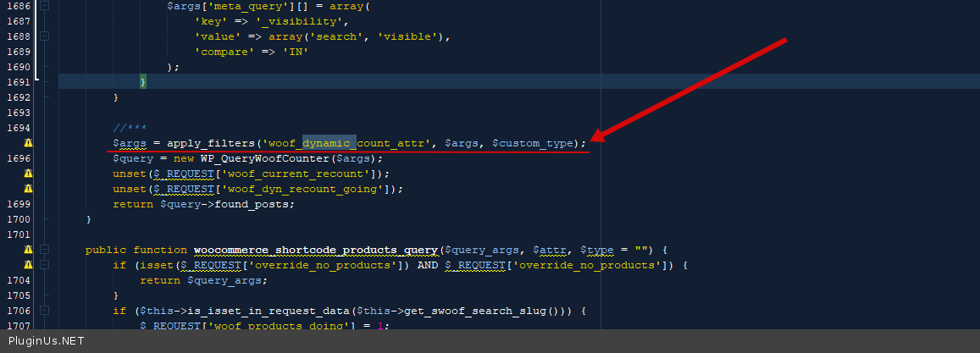Image resolution: width=980 pixels, height=353 pixels.
Task: Collapse the isset override_no_products if block
Action: pos(45,265)
